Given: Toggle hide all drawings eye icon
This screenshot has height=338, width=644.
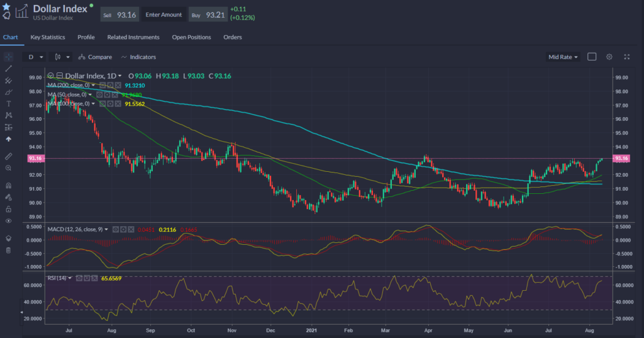Looking at the screenshot, I should point(9,221).
